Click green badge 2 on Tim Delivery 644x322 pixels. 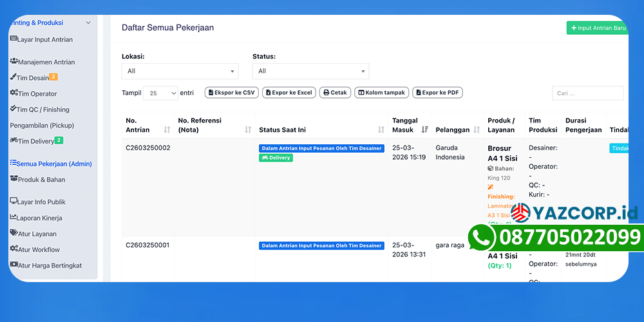[x=59, y=140]
